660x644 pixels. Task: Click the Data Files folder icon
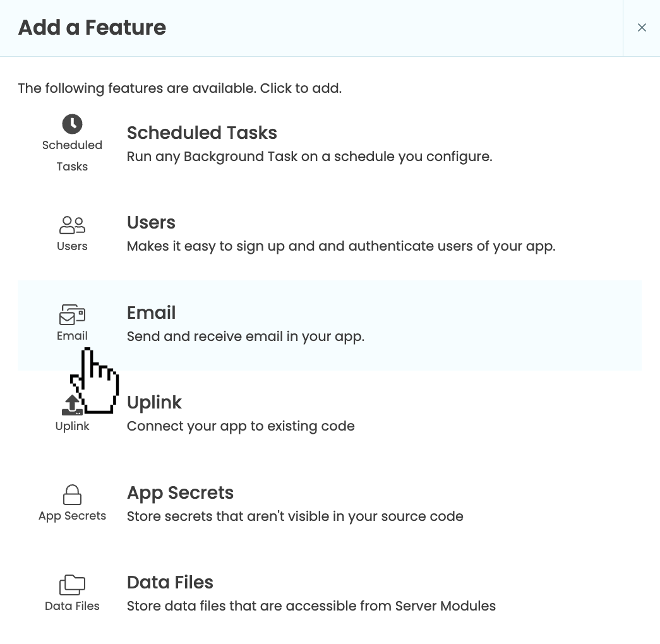(72, 584)
